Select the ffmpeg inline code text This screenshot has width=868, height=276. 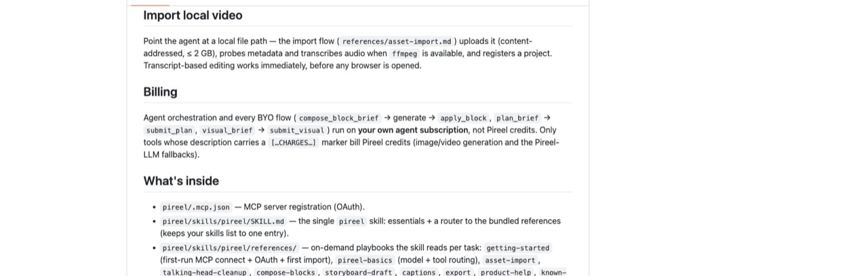tap(404, 54)
